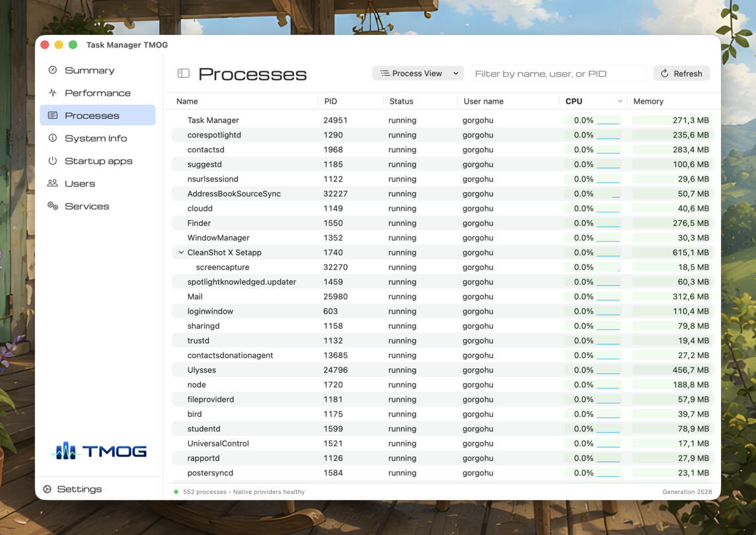Sort by the Memory column header

[648, 101]
